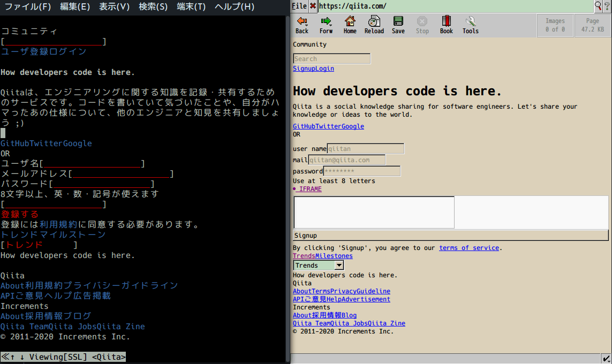
Task: Open TrendsMilestones link in browser
Action: 323,256
